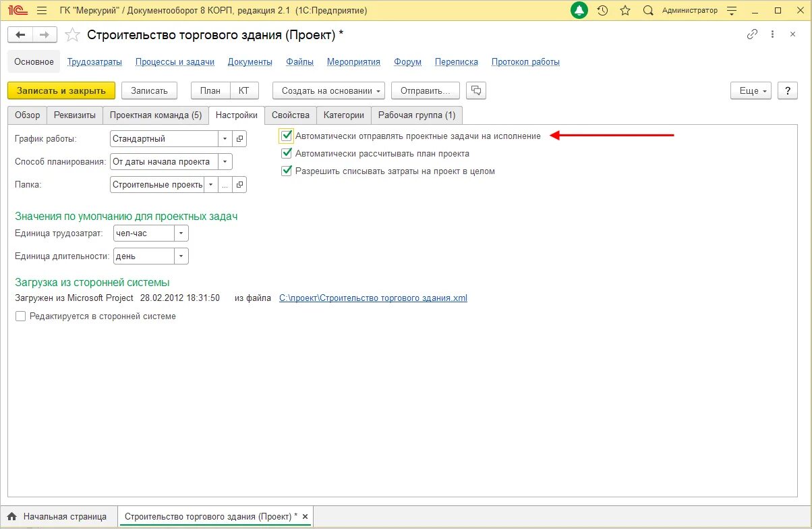Go forward with right arrow button

click(45, 34)
